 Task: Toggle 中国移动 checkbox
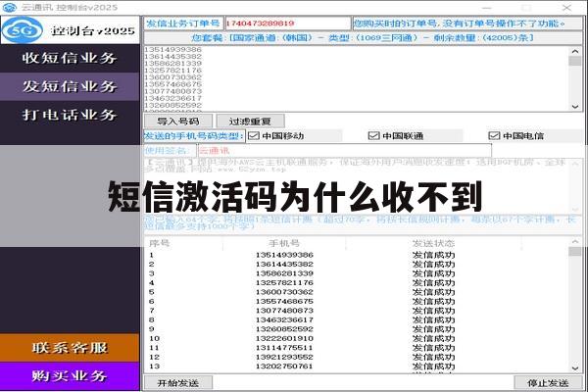pos(254,136)
